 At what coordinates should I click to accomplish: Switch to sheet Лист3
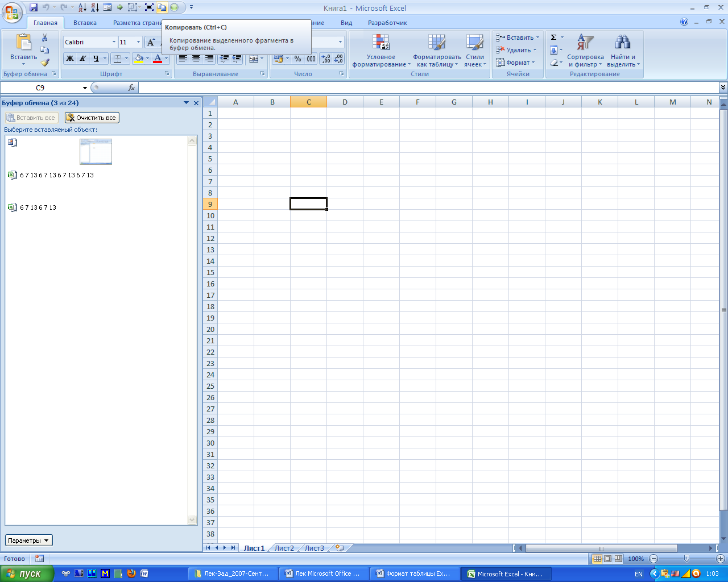315,548
